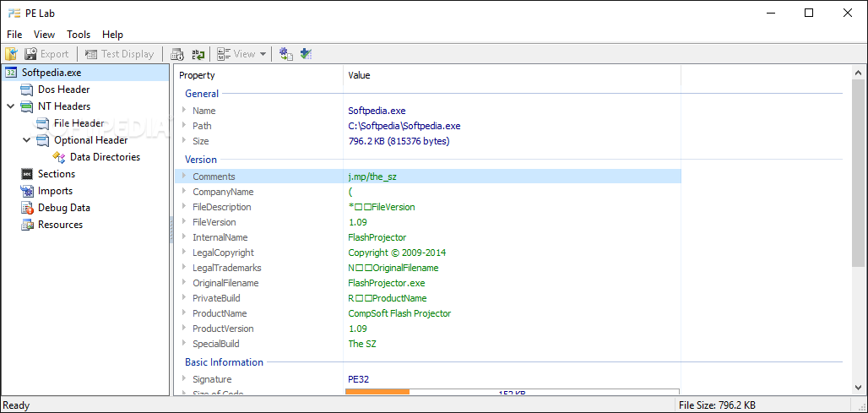
Task: Open the File menu
Action: coord(14,35)
